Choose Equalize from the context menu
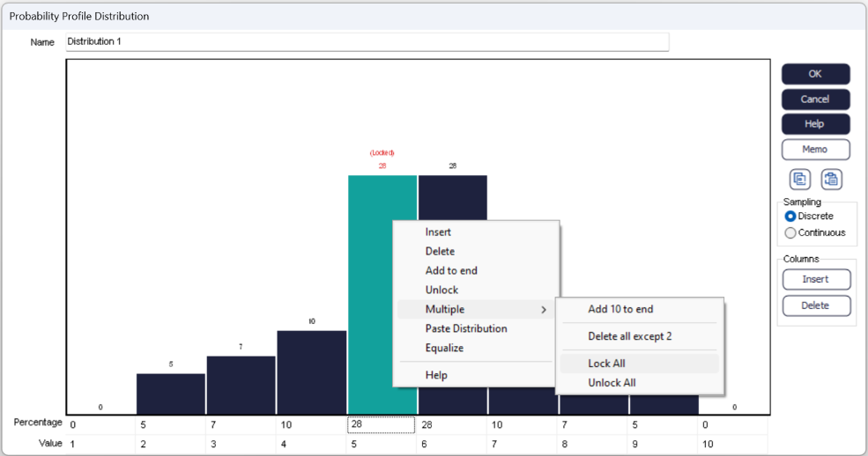The height and width of the screenshot is (456, 868). (x=444, y=349)
